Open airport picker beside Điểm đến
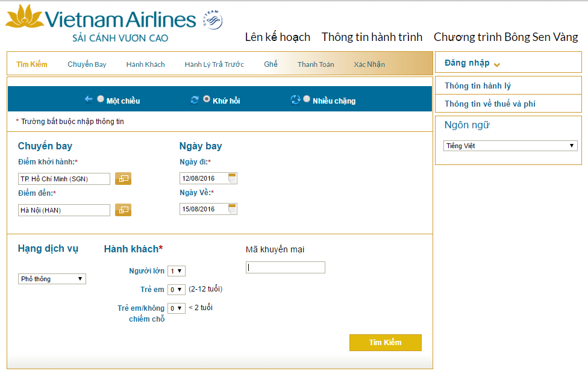Screen dimensions: 588x371 pos(123,210)
